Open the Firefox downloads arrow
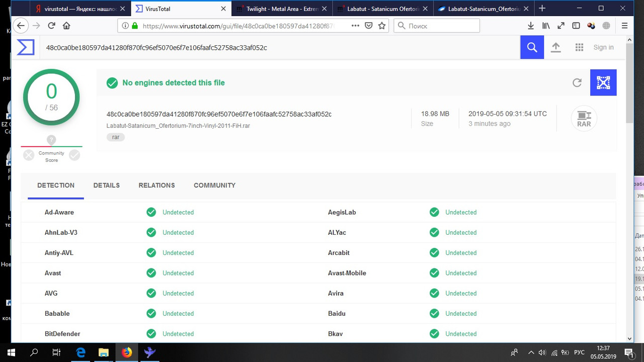 pos(531,26)
